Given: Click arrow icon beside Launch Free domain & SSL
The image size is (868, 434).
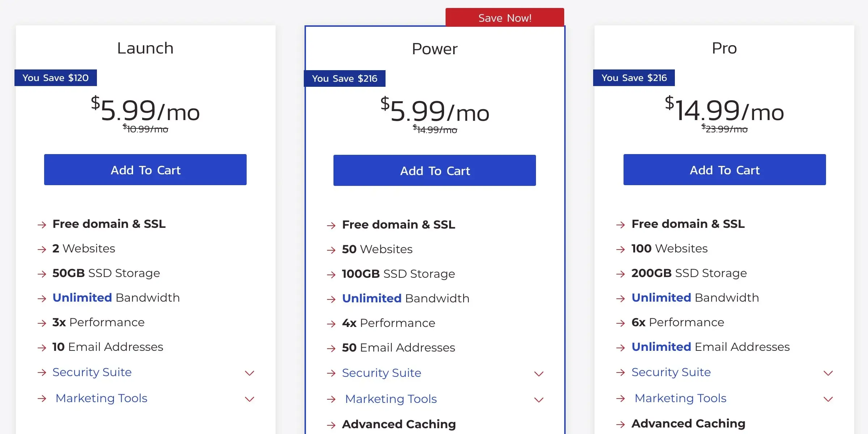Looking at the screenshot, I should [x=42, y=225].
